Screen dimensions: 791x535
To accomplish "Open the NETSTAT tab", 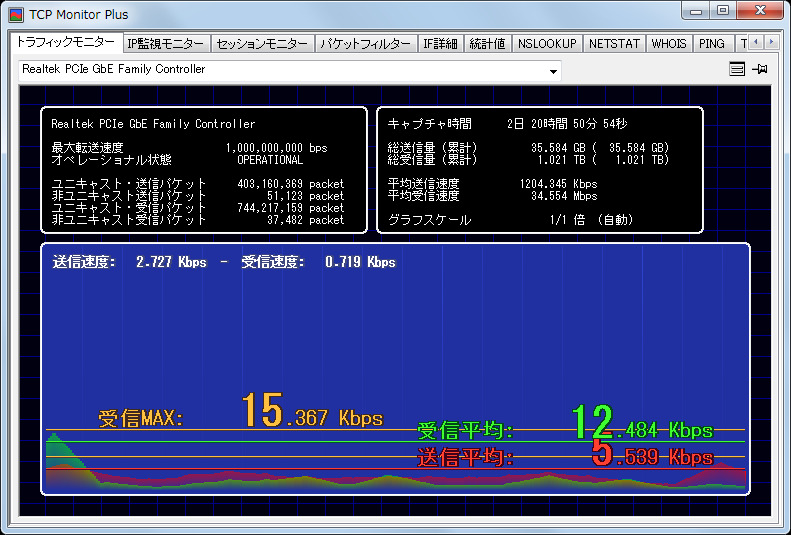I will pyautogui.click(x=614, y=44).
